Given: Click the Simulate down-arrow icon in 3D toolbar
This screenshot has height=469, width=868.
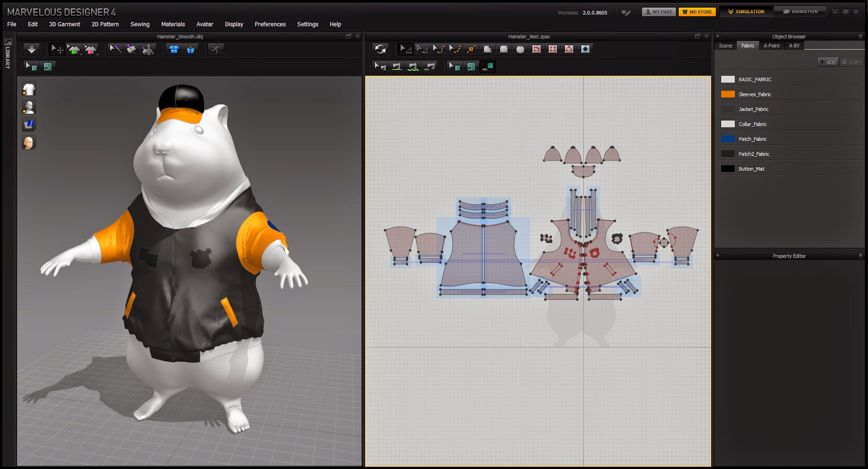Looking at the screenshot, I should click(x=32, y=49).
